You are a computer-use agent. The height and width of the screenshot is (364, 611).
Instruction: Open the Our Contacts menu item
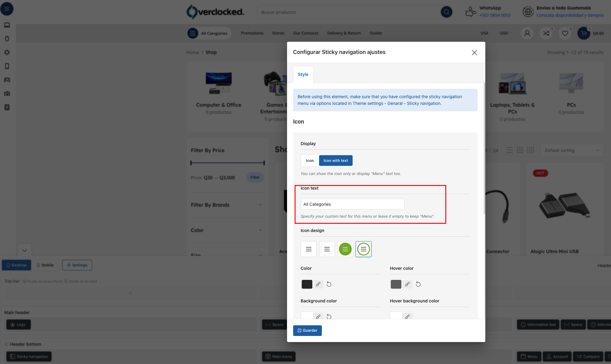306,33
